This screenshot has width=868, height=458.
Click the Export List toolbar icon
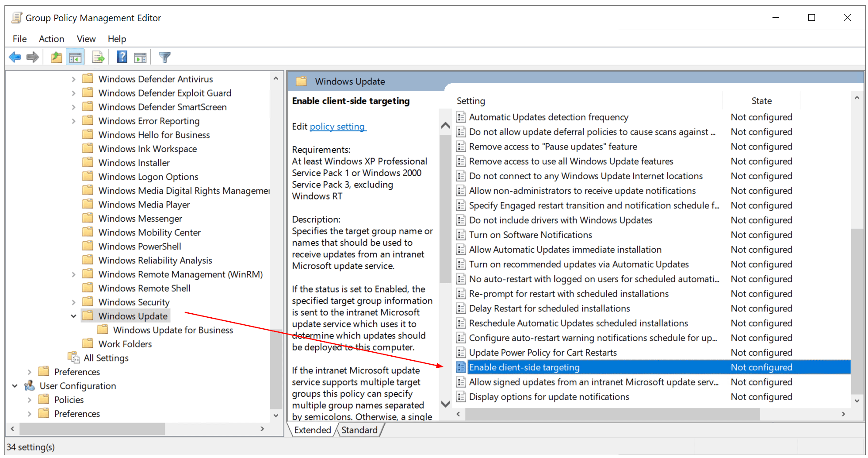point(98,57)
